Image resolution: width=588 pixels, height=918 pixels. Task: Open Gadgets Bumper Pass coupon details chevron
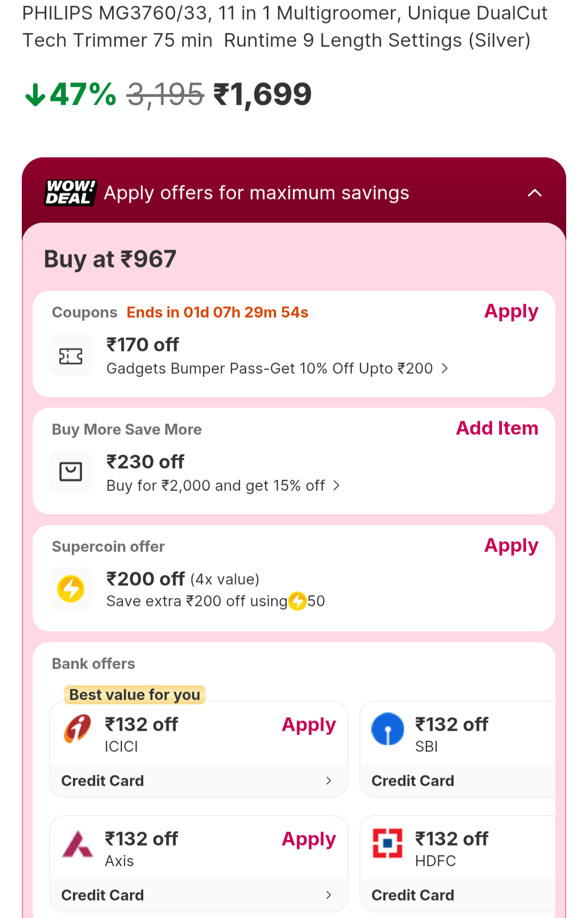445,369
